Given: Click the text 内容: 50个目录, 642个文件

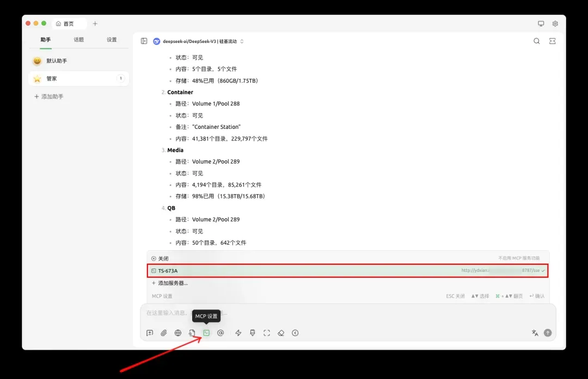Looking at the screenshot, I should coord(211,243).
